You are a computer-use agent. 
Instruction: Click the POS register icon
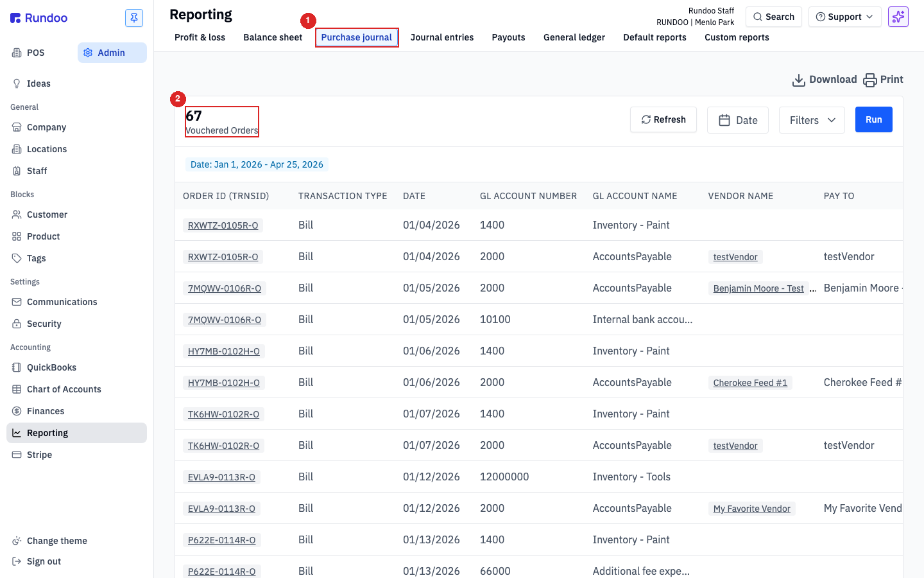pos(17,53)
